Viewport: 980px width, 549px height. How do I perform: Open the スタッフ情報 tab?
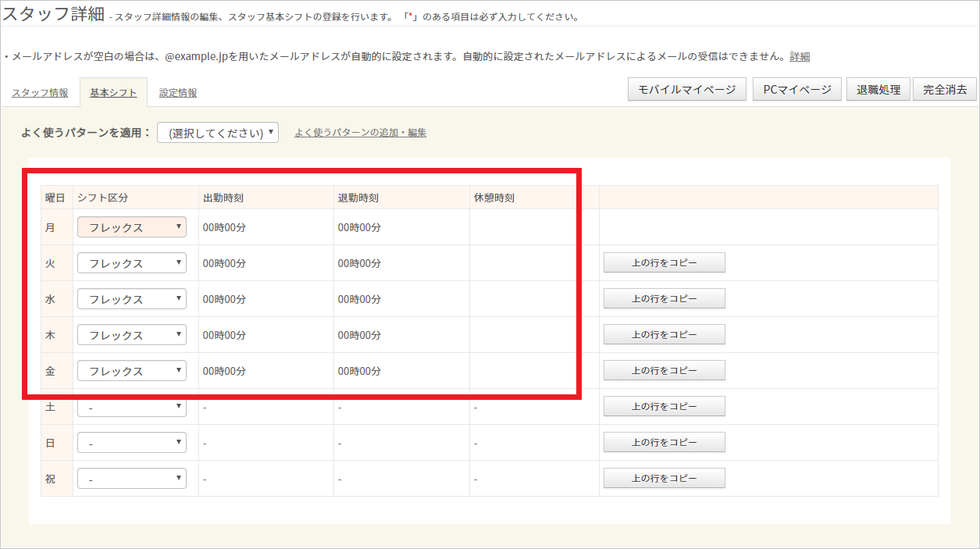(40, 93)
